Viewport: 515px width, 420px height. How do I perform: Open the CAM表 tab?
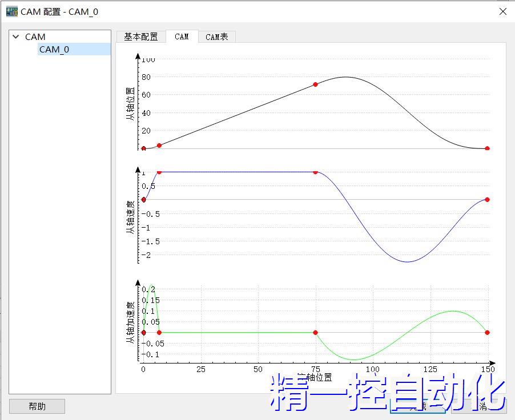[x=216, y=37]
